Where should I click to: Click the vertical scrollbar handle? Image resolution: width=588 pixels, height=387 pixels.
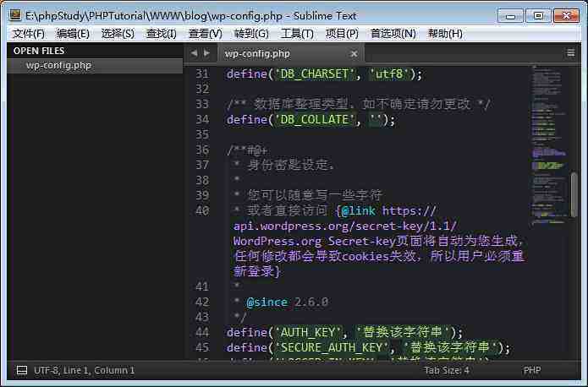pyautogui.click(x=574, y=194)
